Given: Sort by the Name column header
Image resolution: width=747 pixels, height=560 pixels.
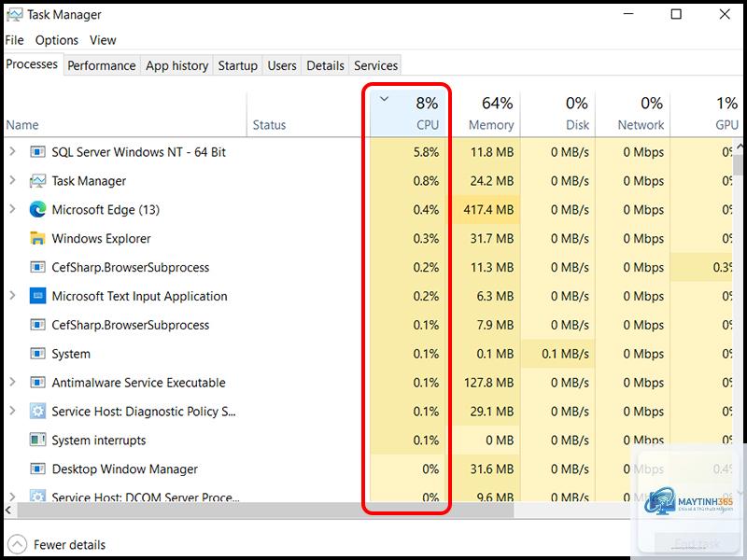Looking at the screenshot, I should click(125, 113).
